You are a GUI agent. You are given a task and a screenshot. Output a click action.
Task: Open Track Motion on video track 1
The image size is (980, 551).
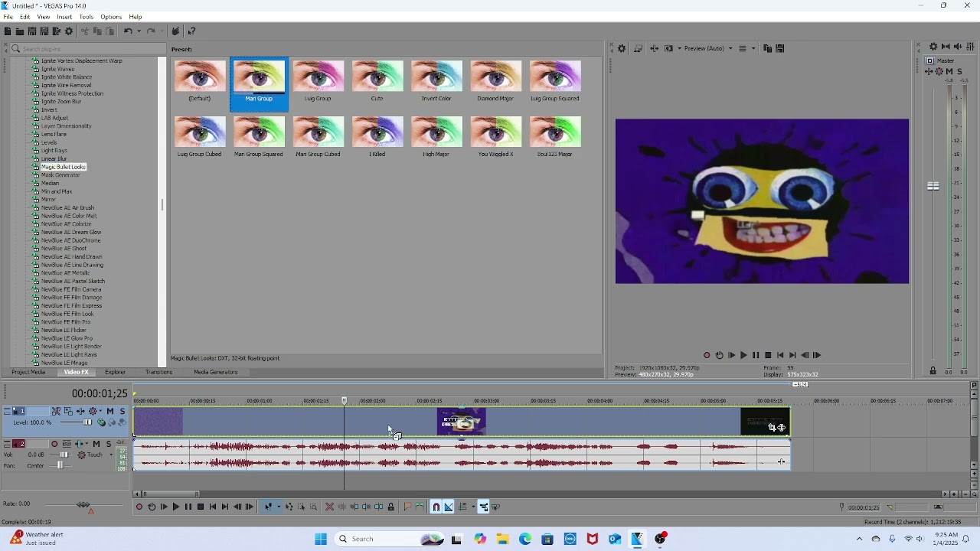click(68, 411)
